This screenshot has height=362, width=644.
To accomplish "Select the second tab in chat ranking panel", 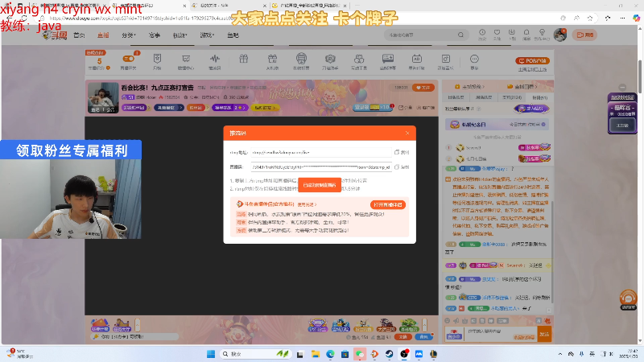I will pos(484,97).
